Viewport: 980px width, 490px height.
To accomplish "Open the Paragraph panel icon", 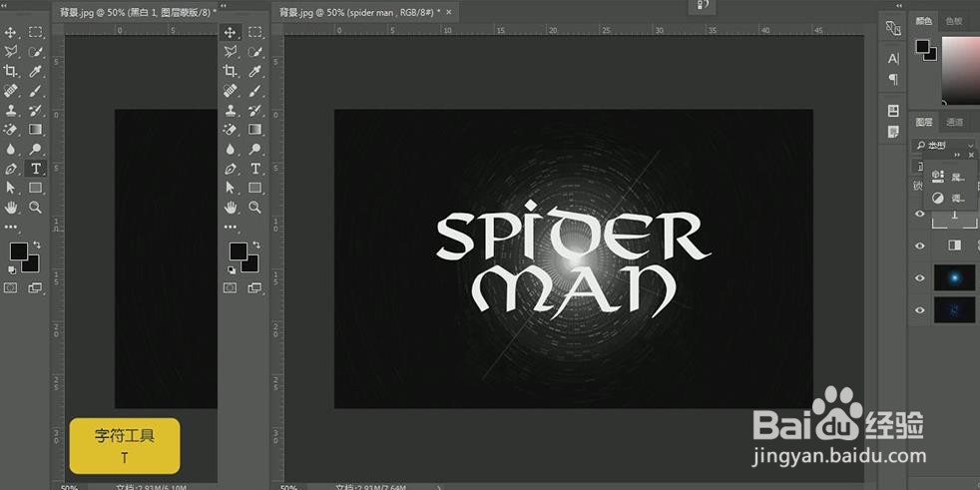I will (x=893, y=80).
